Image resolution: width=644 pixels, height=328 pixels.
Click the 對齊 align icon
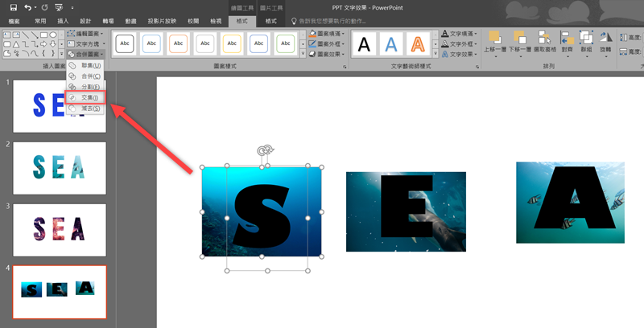[x=567, y=39]
